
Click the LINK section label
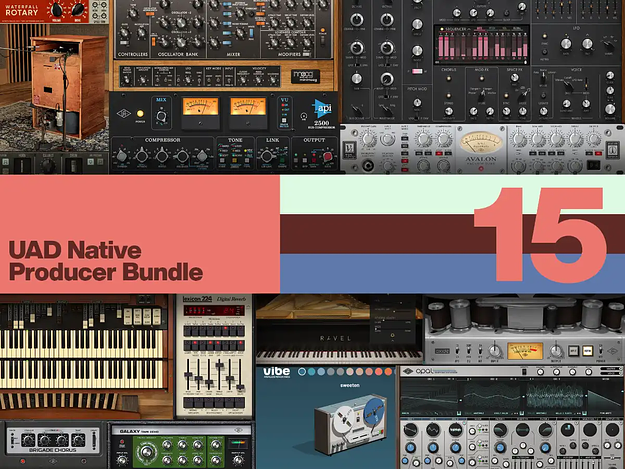pyautogui.click(x=273, y=140)
